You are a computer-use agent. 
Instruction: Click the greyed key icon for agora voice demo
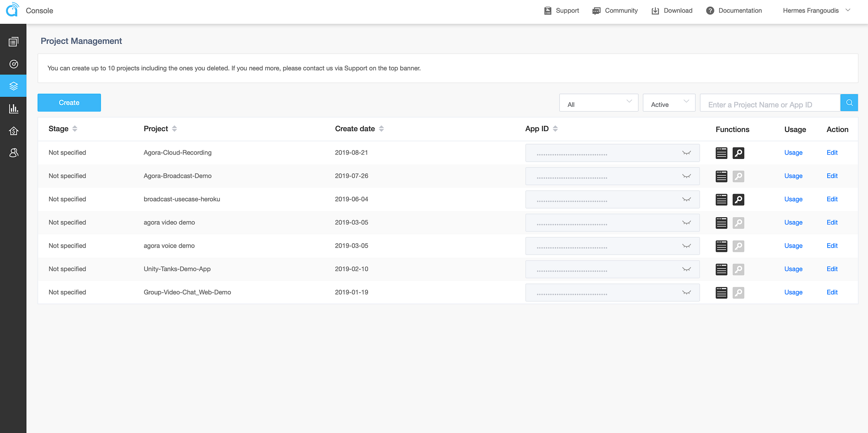click(738, 246)
